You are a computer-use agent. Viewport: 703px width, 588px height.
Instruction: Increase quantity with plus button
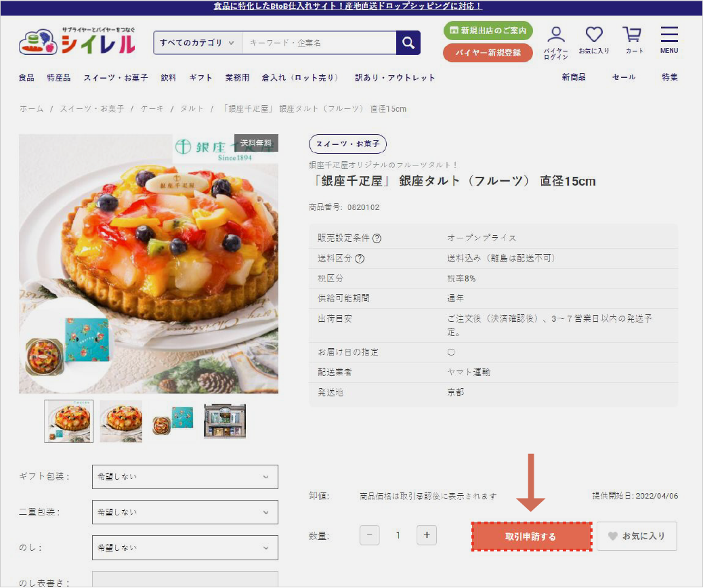427,535
